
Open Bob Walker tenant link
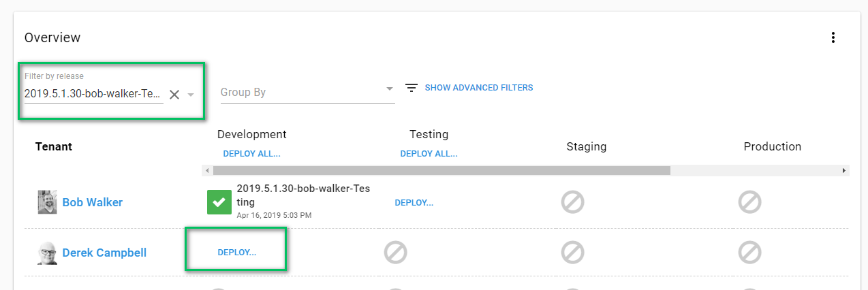coord(93,202)
